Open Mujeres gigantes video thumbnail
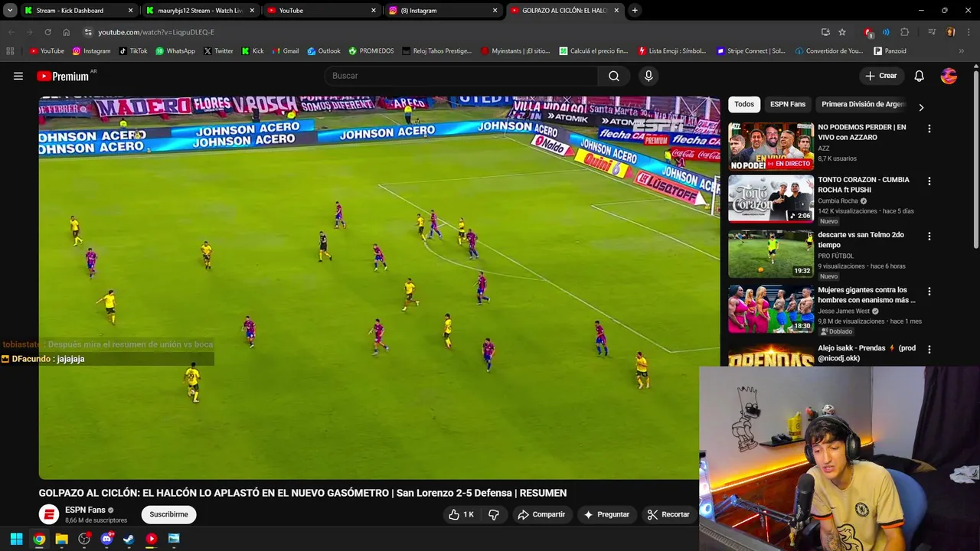The width and height of the screenshot is (980, 551). point(770,309)
